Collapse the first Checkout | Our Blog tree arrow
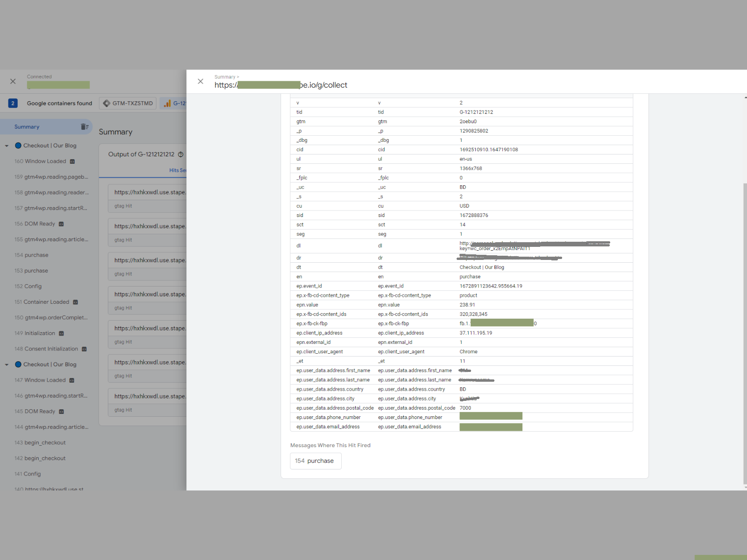The width and height of the screenshot is (747, 560). (x=7, y=145)
